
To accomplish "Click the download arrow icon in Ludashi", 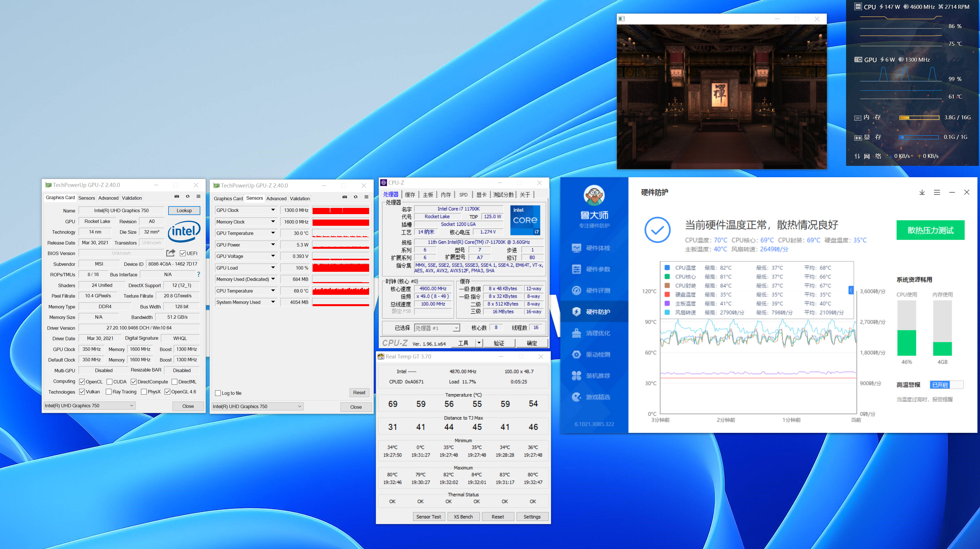I will 922,192.
